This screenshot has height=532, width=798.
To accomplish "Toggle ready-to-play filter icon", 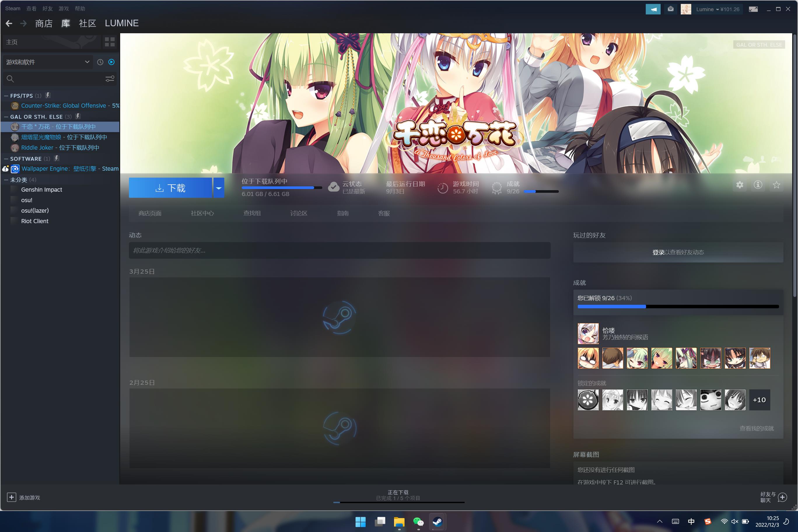I will (111, 62).
